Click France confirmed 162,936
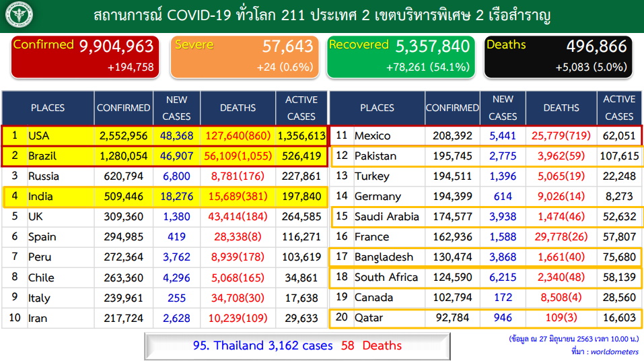644x363 pixels. [x=452, y=237]
